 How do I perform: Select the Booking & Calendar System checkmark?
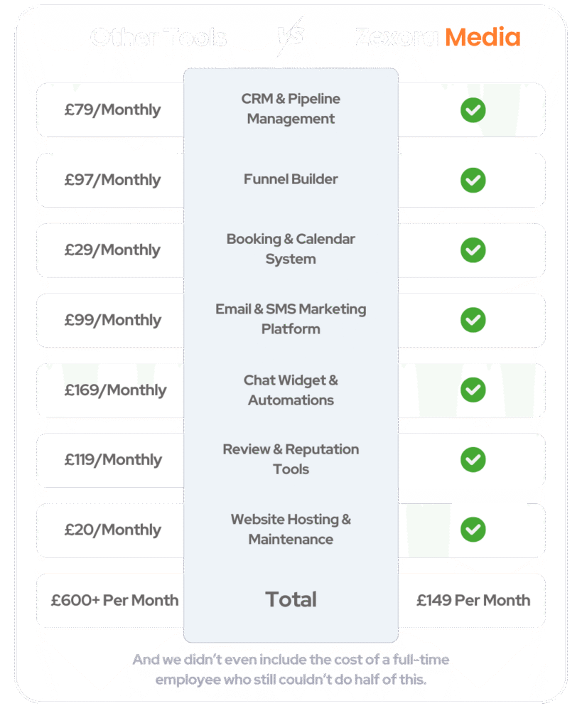tap(473, 250)
